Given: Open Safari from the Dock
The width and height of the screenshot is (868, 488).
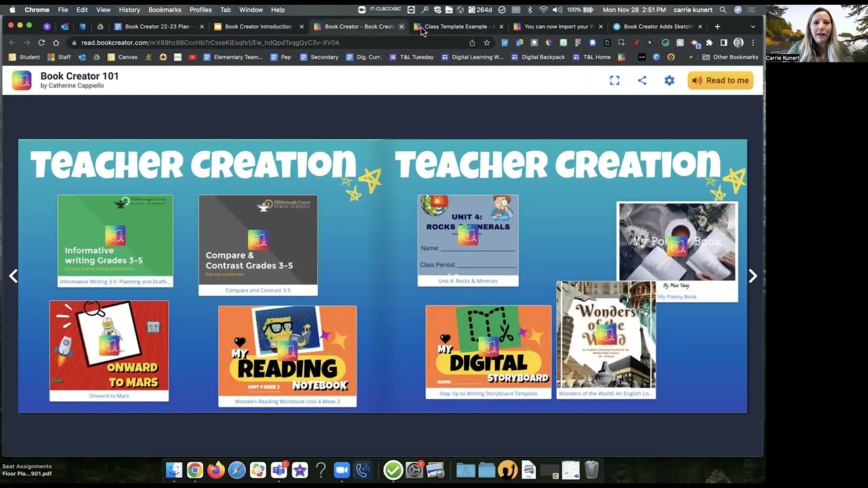Looking at the screenshot, I should click(x=237, y=470).
